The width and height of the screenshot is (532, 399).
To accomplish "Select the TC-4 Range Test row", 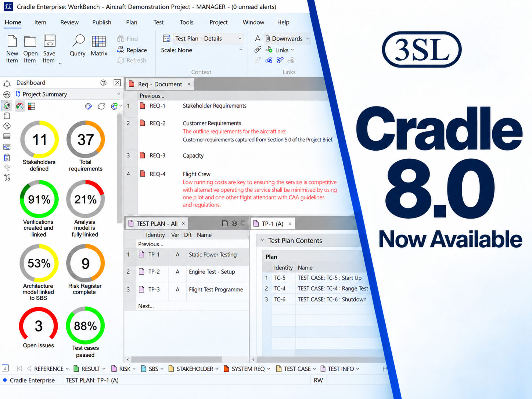I will (x=316, y=289).
